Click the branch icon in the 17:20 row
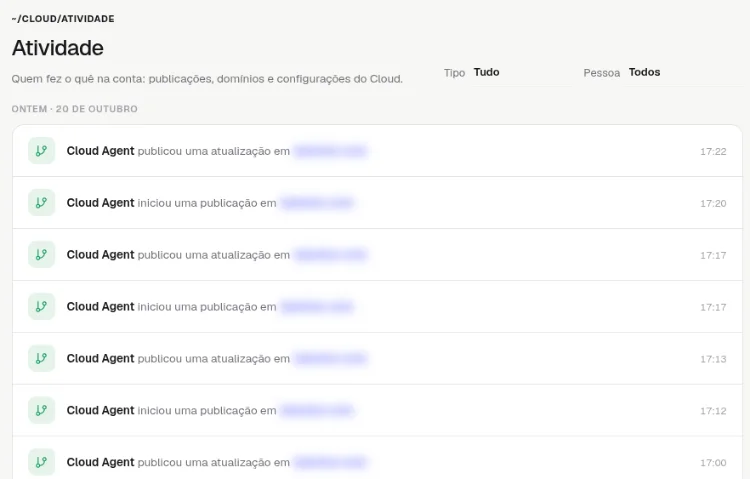Screen dimensions: 750x479 [x=42, y=203]
